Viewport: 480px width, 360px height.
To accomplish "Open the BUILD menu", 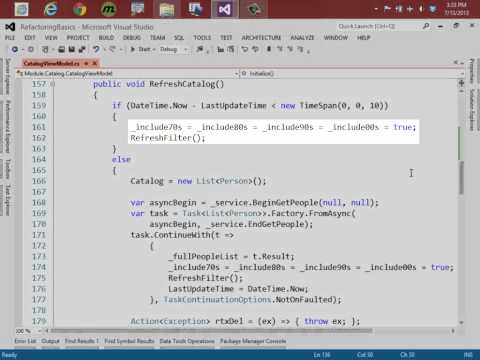I will 106,38.
